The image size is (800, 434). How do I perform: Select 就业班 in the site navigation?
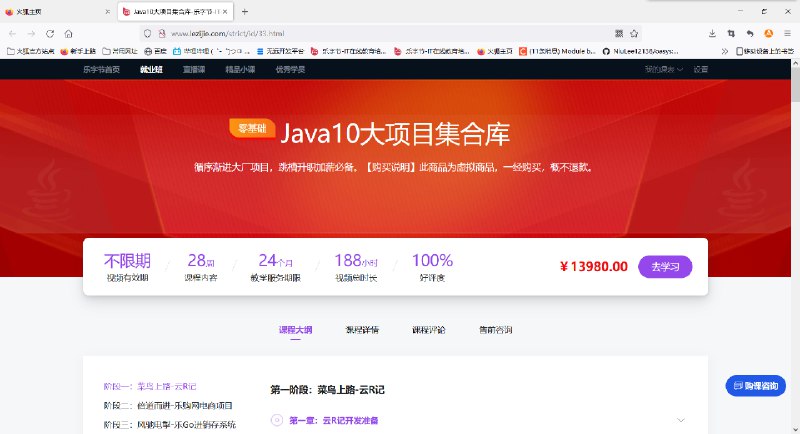tap(151, 69)
